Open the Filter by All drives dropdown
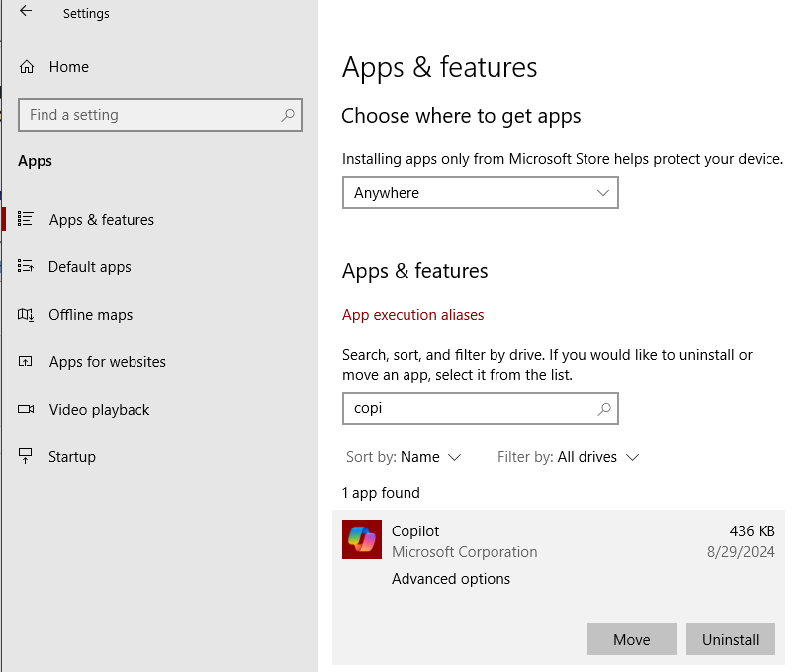 pyautogui.click(x=568, y=457)
